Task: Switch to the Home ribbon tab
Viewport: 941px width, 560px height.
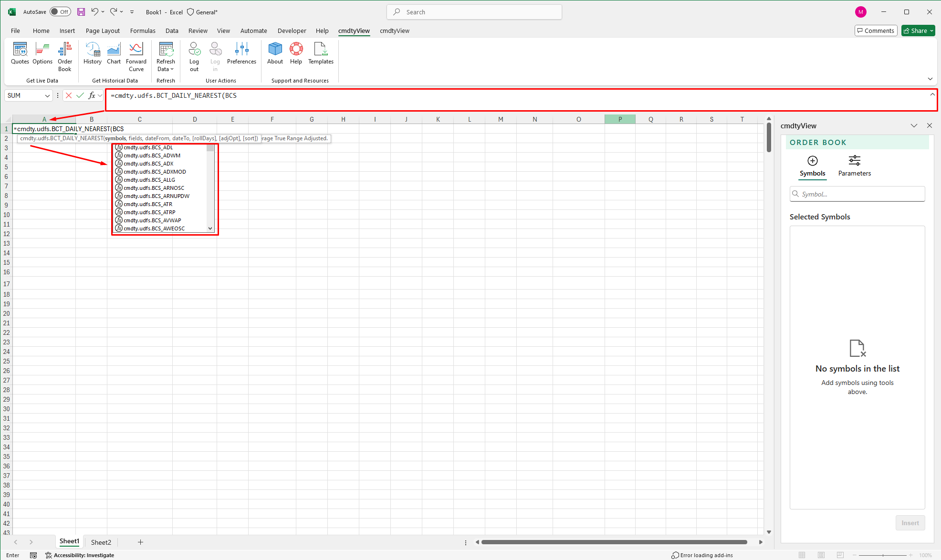Action: (x=41, y=31)
